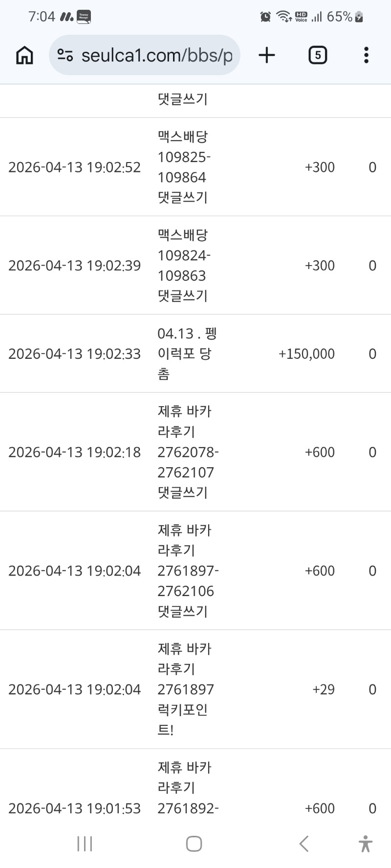
Task: Open a new tab with plus icon
Action: 267,55
